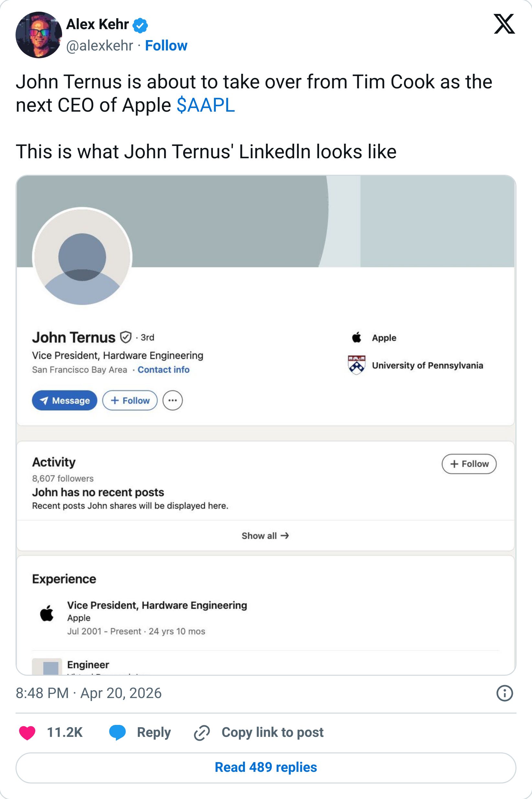The height and width of the screenshot is (799, 532).
Task: Click the Apple logo in Experience
Action: pyautogui.click(x=47, y=613)
